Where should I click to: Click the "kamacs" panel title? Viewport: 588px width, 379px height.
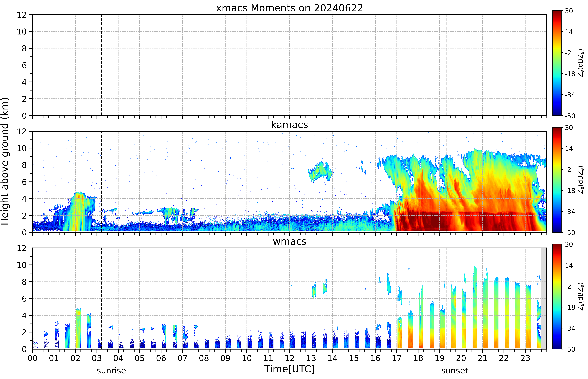pos(289,125)
